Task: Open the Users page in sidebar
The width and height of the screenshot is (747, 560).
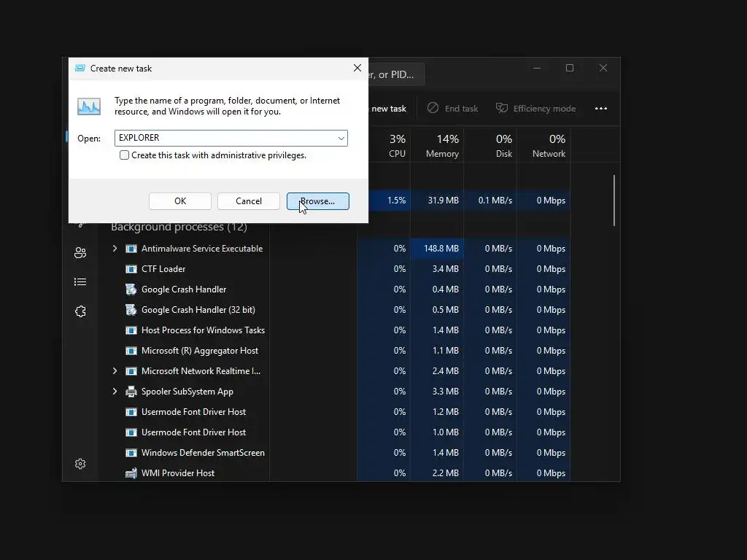Action: [x=80, y=252]
